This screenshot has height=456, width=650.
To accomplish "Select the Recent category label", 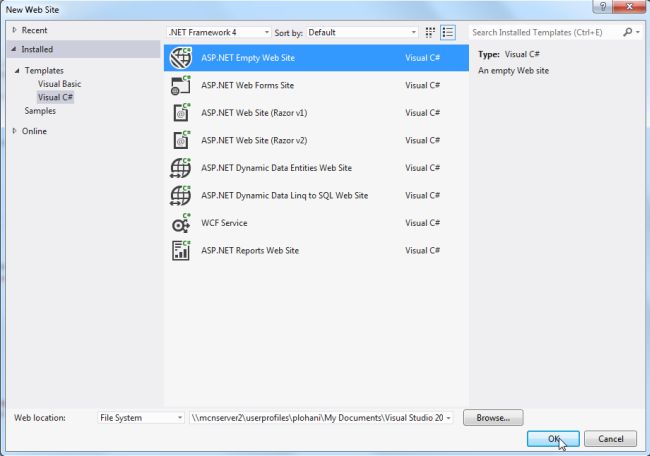I will click(x=34, y=30).
